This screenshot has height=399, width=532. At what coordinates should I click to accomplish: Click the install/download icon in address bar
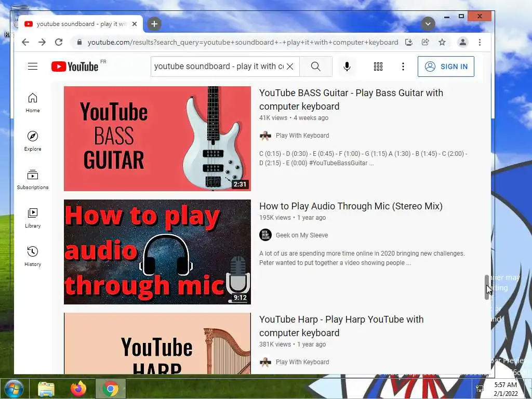click(409, 42)
